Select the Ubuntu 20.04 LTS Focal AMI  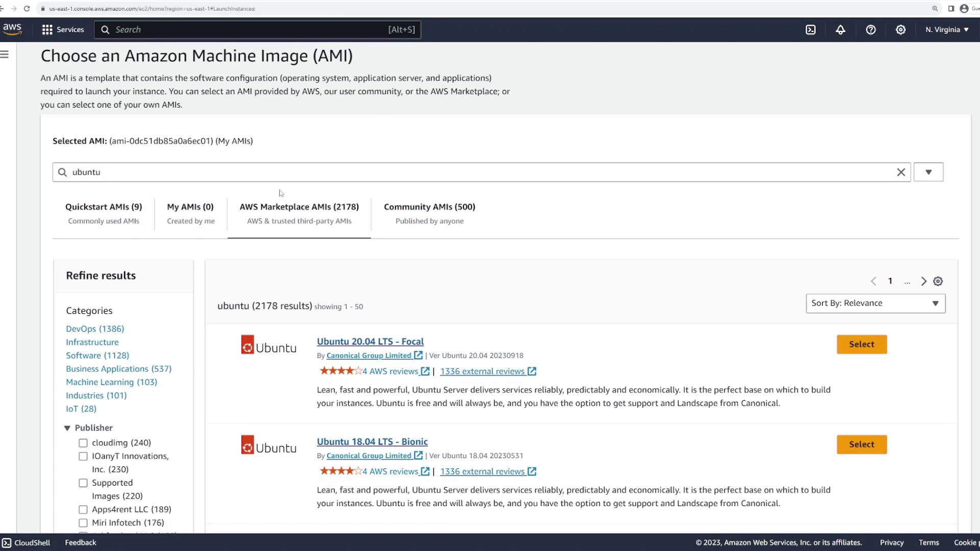click(x=862, y=344)
